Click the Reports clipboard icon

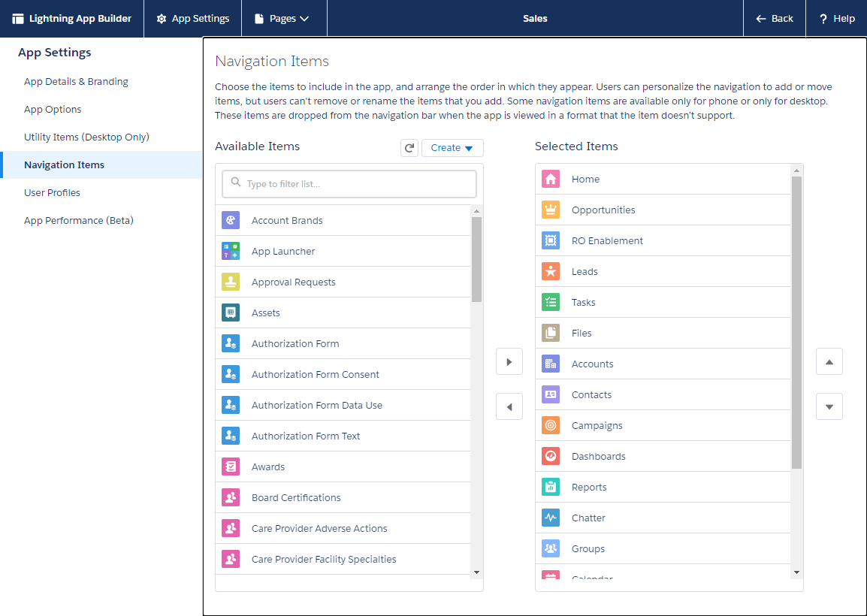[551, 487]
